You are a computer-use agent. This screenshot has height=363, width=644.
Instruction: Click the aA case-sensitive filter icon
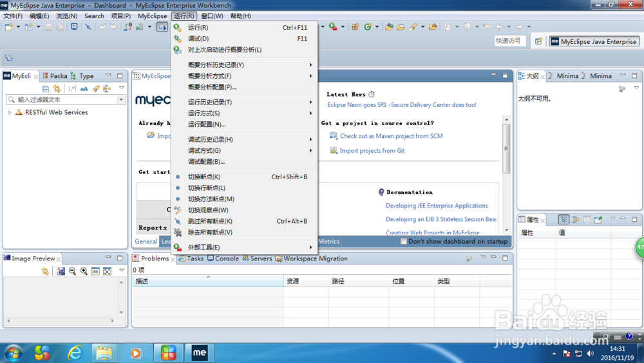[x=84, y=88]
